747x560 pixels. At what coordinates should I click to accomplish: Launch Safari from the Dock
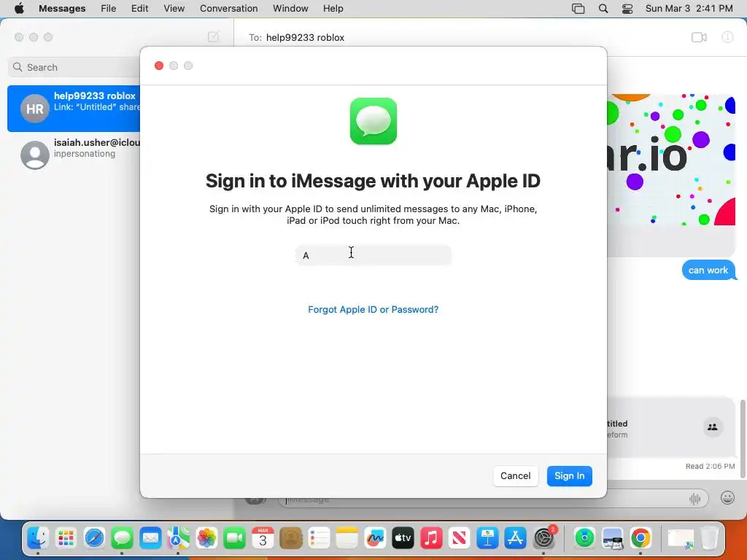click(94, 538)
